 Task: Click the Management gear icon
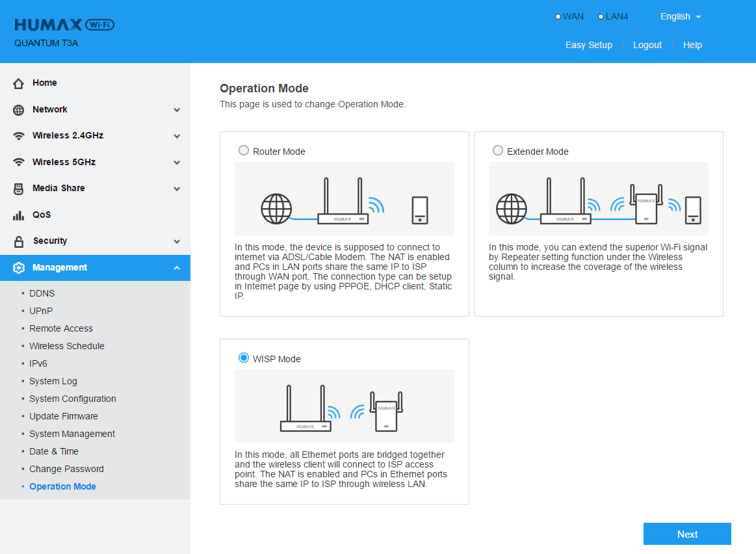18,268
